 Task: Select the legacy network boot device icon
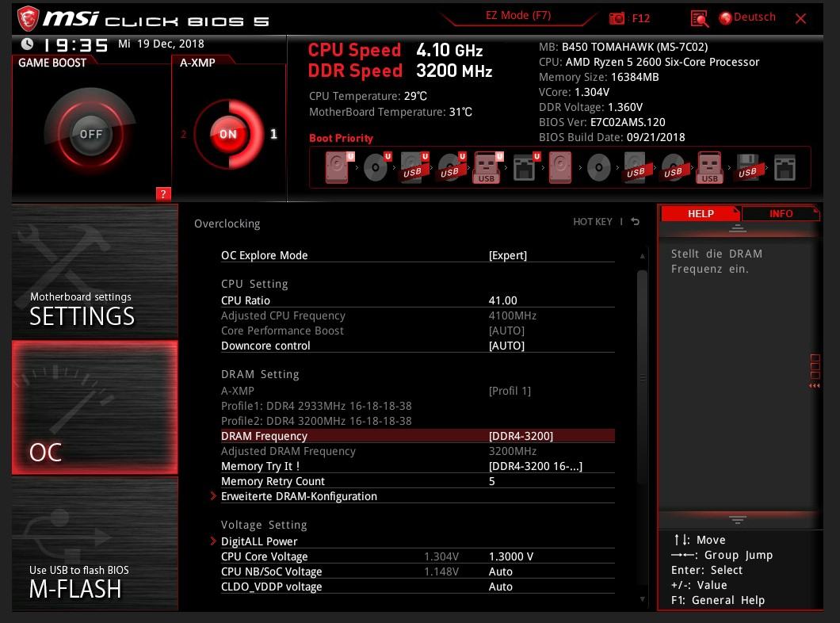pyautogui.click(x=785, y=168)
